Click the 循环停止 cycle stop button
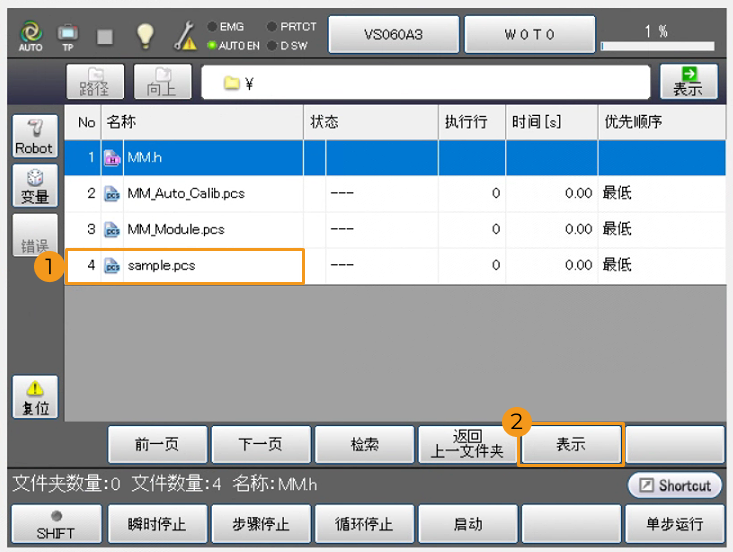Viewport: 733px width, 552px height. tap(365, 524)
